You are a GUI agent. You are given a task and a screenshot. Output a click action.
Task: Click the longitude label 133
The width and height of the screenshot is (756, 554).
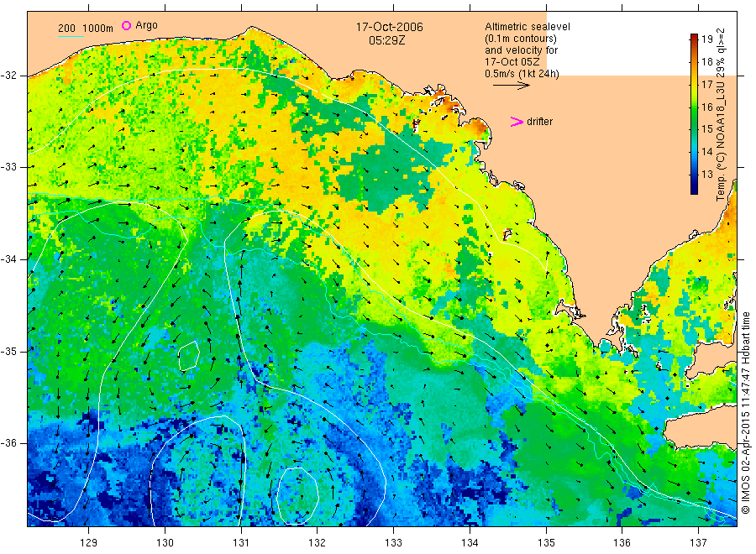tap(393, 543)
